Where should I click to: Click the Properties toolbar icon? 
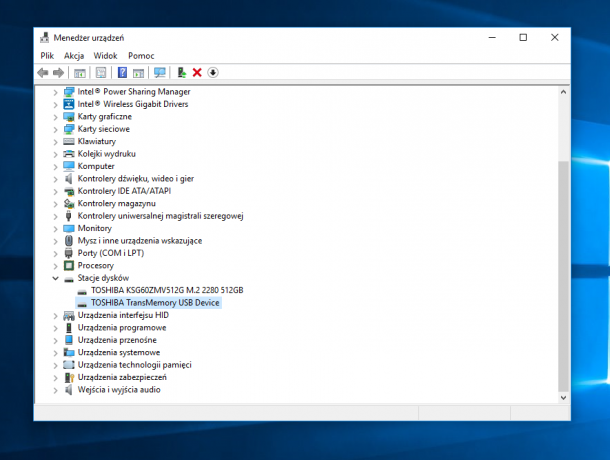(x=101, y=72)
